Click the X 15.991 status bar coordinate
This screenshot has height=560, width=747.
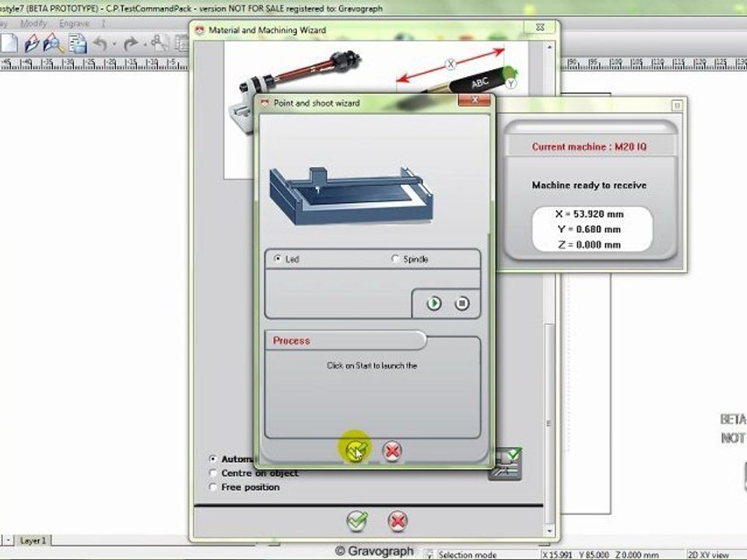(x=558, y=555)
